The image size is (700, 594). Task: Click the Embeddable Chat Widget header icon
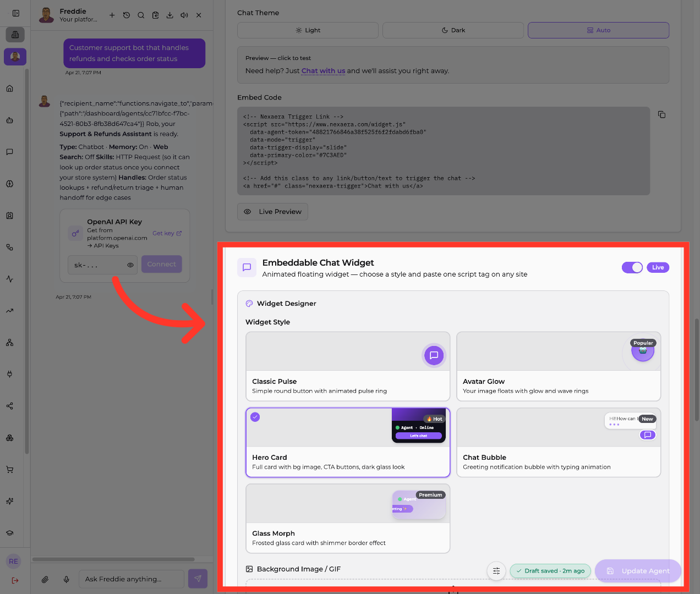(x=247, y=267)
